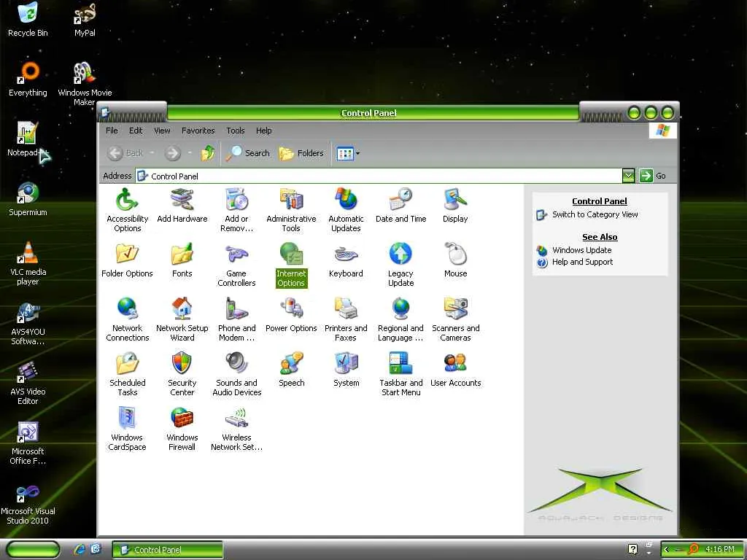Open Windows CardSpace icon
The height and width of the screenshot is (560, 747).
point(127,429)
